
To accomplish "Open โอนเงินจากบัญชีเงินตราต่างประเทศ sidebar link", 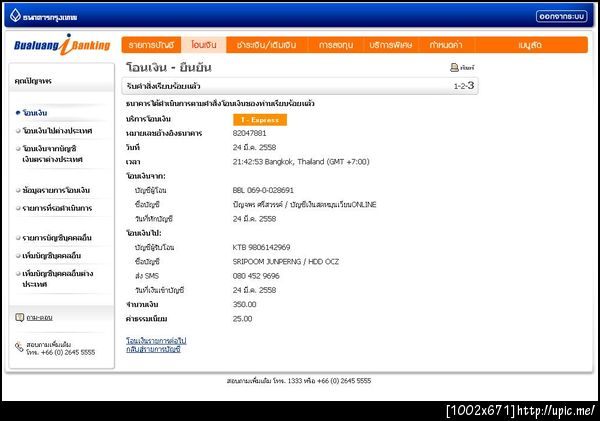I will pyautogui.click(x=52, y=154).
